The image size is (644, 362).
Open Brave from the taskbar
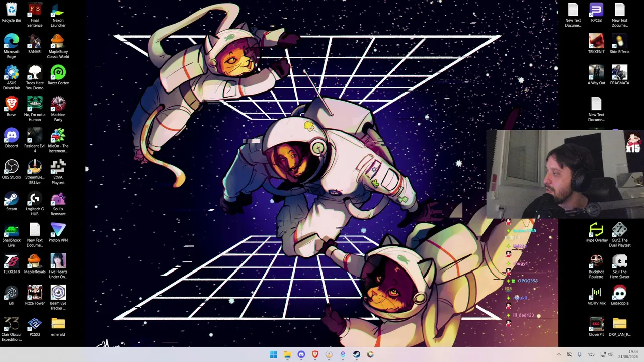[315, 354]
